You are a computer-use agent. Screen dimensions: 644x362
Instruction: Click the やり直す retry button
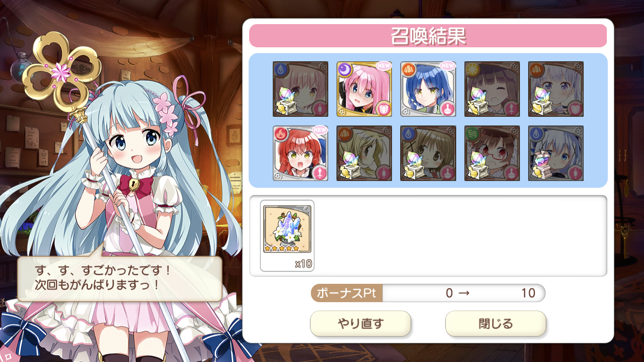click(x=360, y=323)
